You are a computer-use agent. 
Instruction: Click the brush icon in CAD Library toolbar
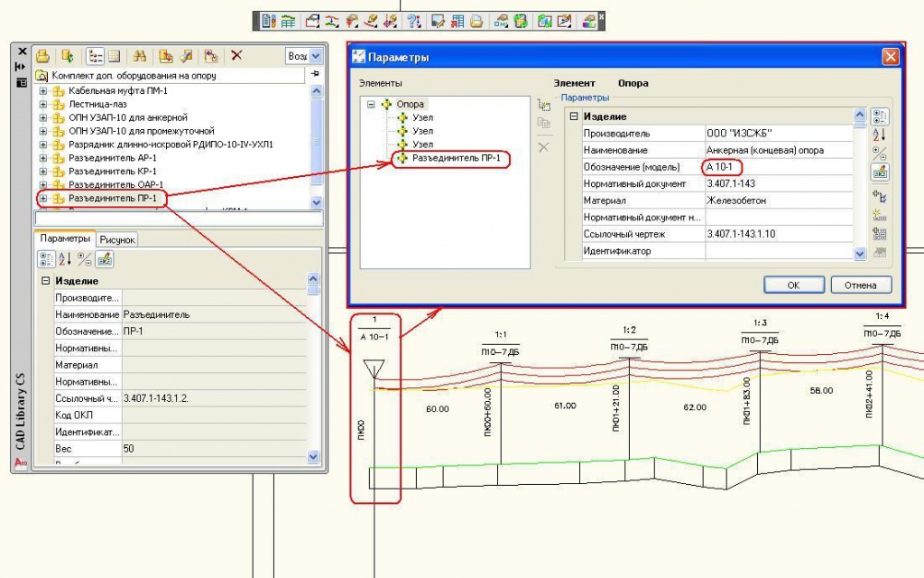(186, 56)
